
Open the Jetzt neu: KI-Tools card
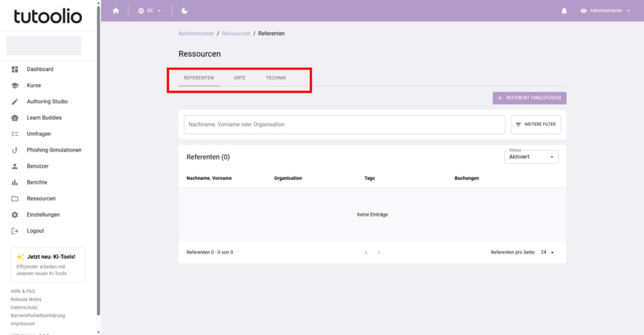pos(48,265)
